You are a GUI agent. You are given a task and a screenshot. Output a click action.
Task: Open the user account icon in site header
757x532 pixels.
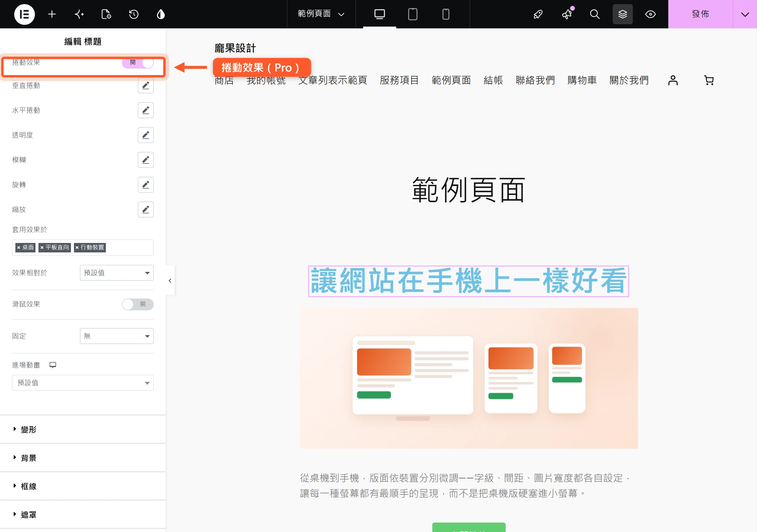pos(673,80)
